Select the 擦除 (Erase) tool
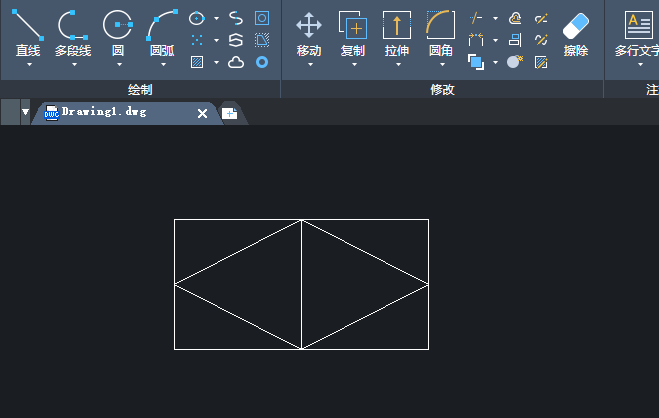The width and height of the screenshot is (659, 418). coord(576,33)
